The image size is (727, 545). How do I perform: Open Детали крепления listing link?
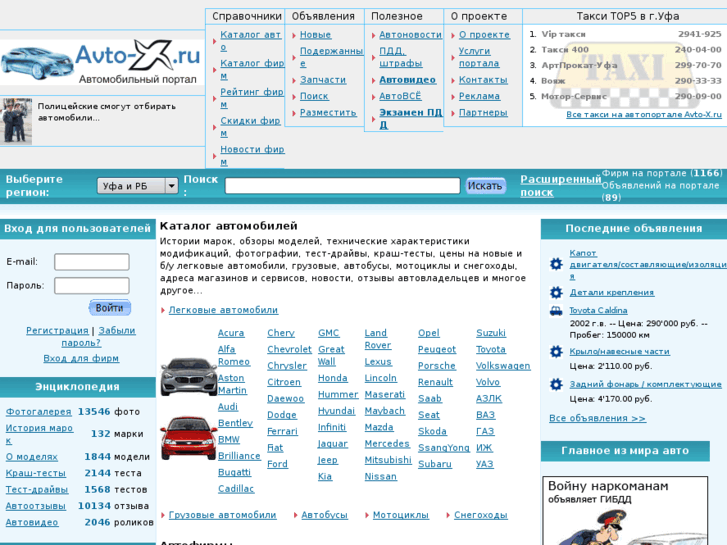[612, 293]
